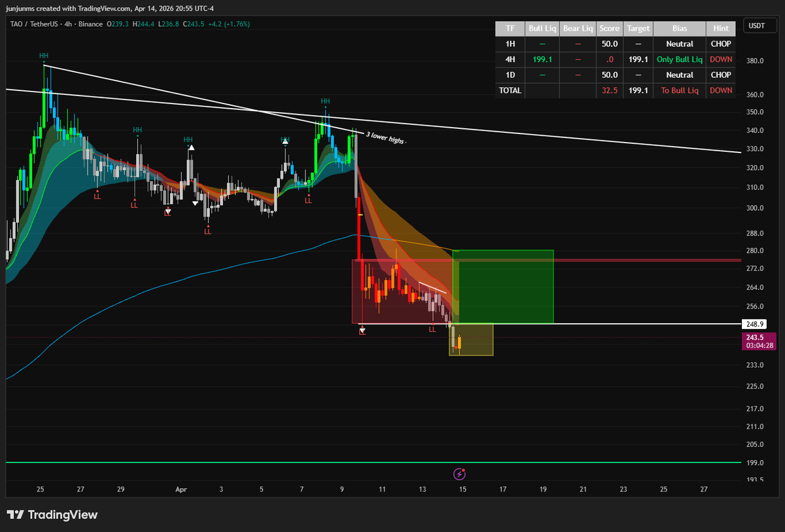This screenshot has width=785, height=532.
Task: Click the green horizontal line at 199
Action: [x=262, y=462]
